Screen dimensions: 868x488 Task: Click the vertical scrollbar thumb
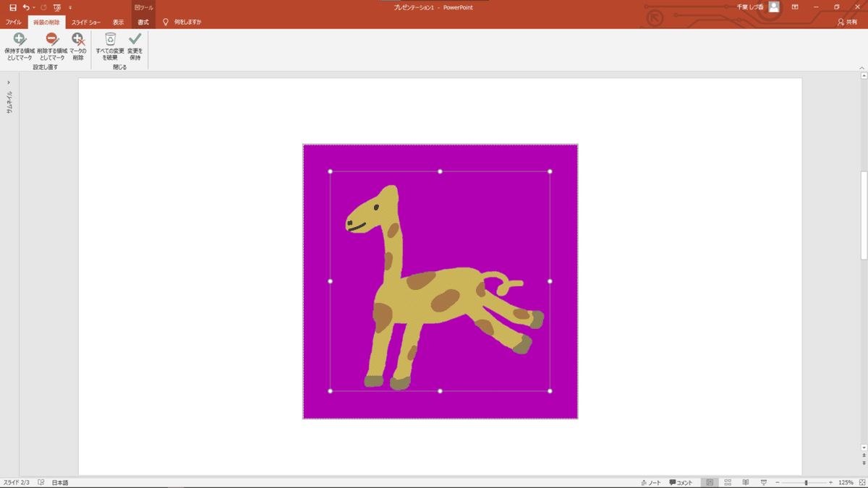pos(864,215)
